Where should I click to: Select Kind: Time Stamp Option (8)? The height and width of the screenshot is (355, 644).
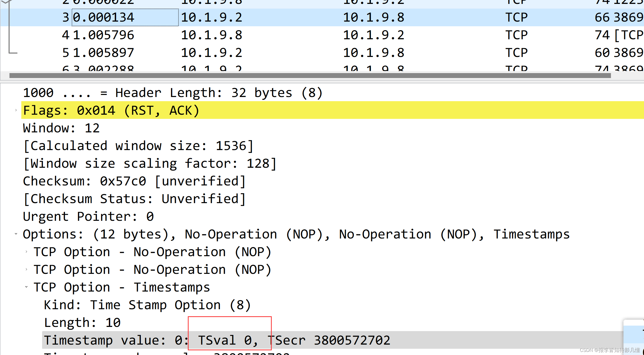148,305
